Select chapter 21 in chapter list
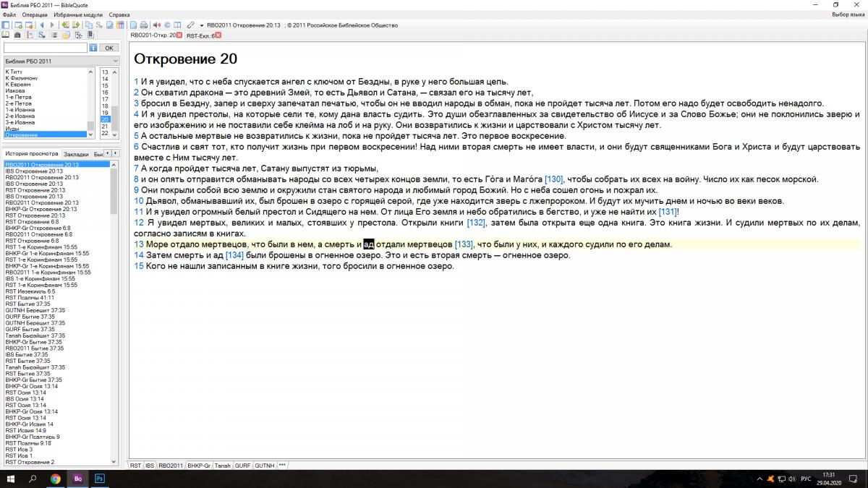This screenshot has height=488, width=868. coord(106,127)
